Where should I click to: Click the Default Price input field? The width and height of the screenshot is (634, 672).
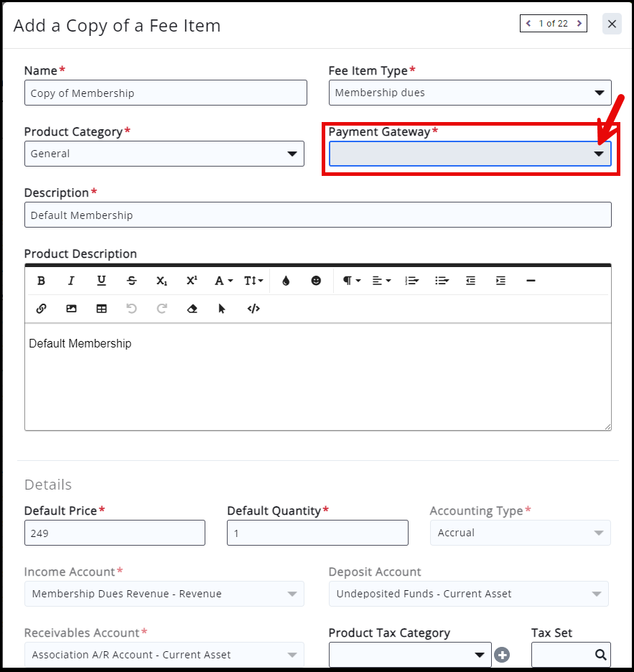click(x=114, y=533)
